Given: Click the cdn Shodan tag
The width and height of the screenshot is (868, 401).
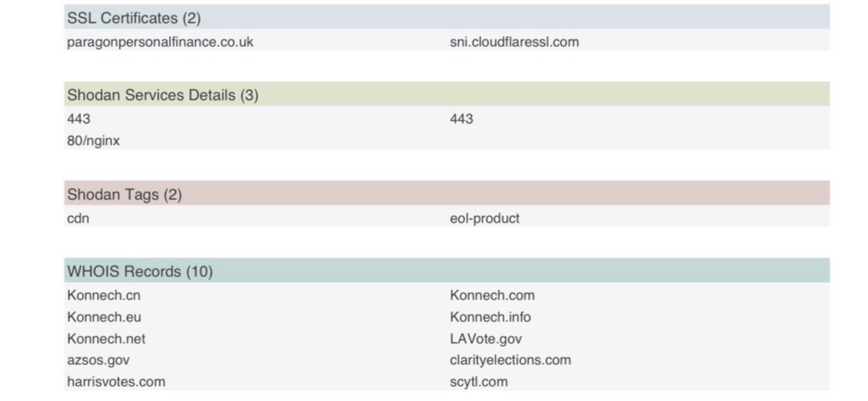Looking at the screenshot, I should [x=78, y=217].
